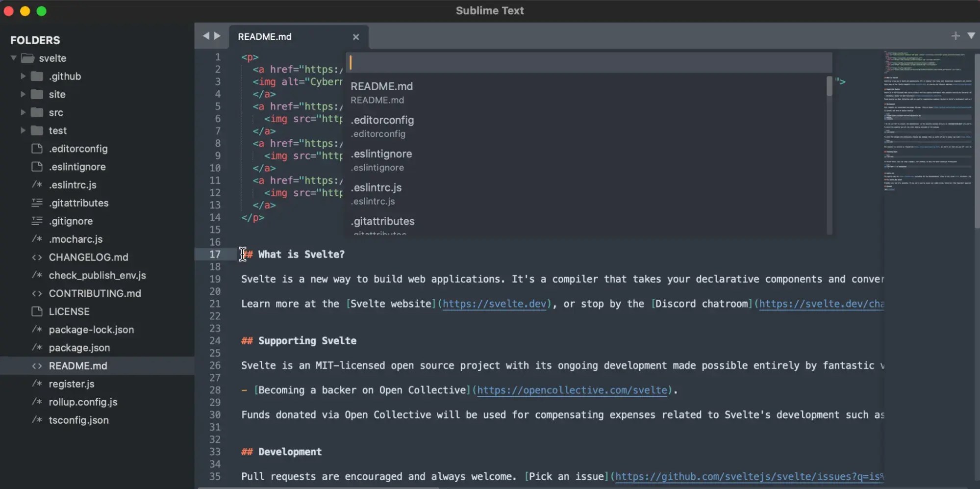980x489 pixels.
Task: Open a new tab with the plus icon
Action: click(955, 35)
